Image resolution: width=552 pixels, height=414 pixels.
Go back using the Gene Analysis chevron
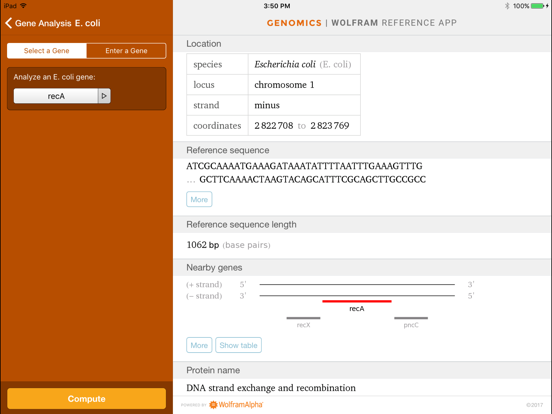pos(9,23)
